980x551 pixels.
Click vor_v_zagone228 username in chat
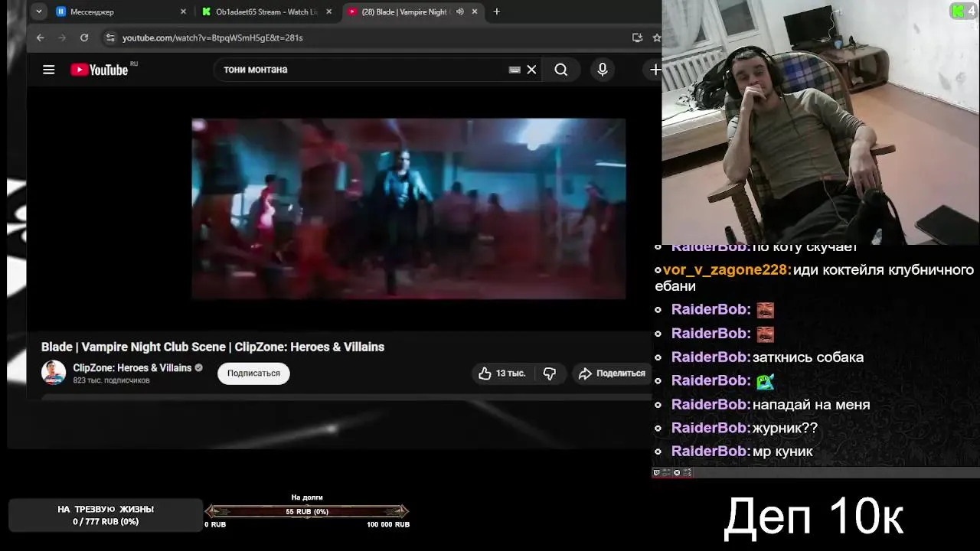[727, 270]
